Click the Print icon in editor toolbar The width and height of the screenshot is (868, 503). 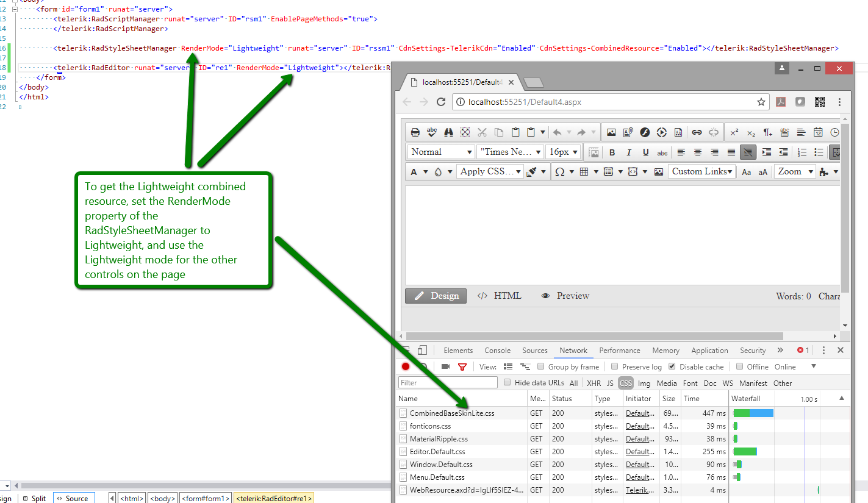(x=415, y=132)
